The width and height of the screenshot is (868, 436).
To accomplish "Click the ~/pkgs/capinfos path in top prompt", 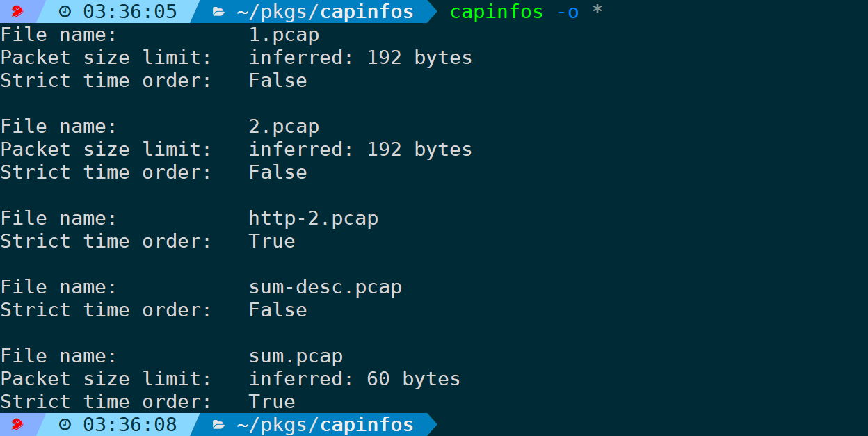I will (x=325, y=12).
